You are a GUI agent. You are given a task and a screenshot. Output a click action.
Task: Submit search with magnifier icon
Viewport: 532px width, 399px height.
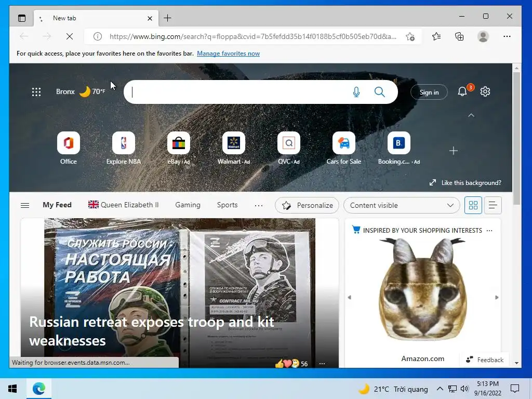(380, 92)
